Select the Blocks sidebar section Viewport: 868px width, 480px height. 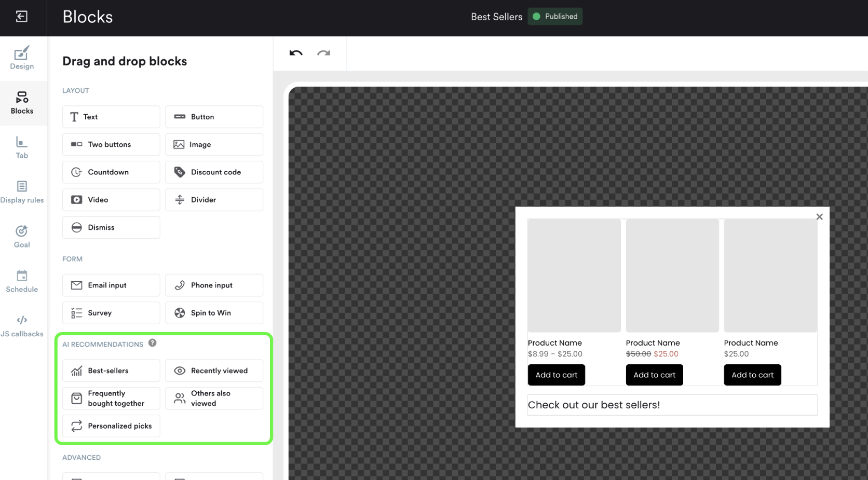22,103
